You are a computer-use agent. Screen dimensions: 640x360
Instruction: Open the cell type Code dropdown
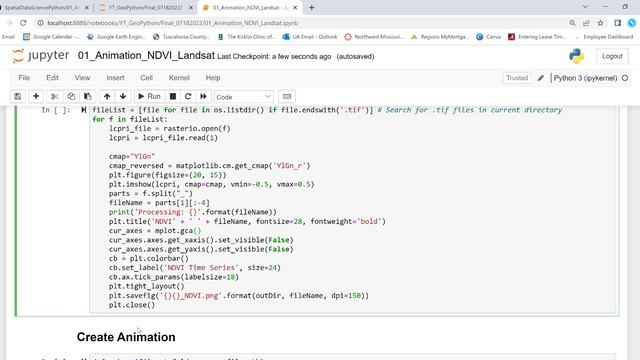coord(243,97)
